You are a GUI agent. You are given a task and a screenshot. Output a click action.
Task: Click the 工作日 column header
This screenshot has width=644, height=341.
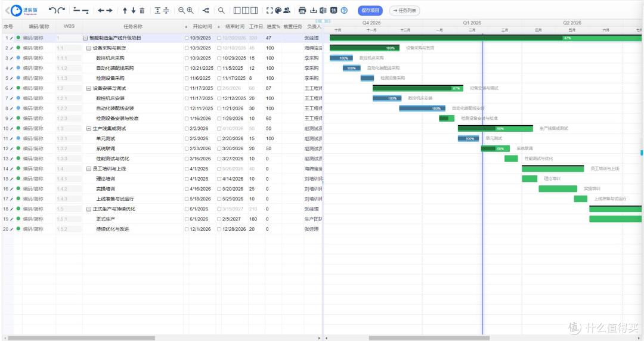point(255,26)
